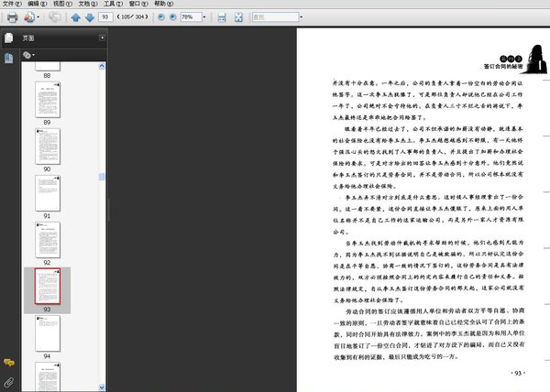This screenshot has height=392, width=550.
Task: Select the highlighted page 93 thumbnail
Action: [48, 287]
